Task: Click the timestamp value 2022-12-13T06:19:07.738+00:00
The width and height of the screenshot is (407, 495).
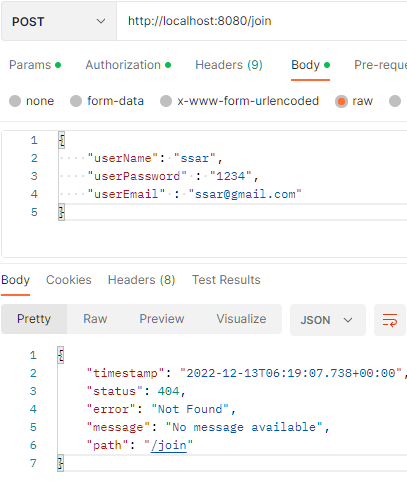Action: [291, 373]
